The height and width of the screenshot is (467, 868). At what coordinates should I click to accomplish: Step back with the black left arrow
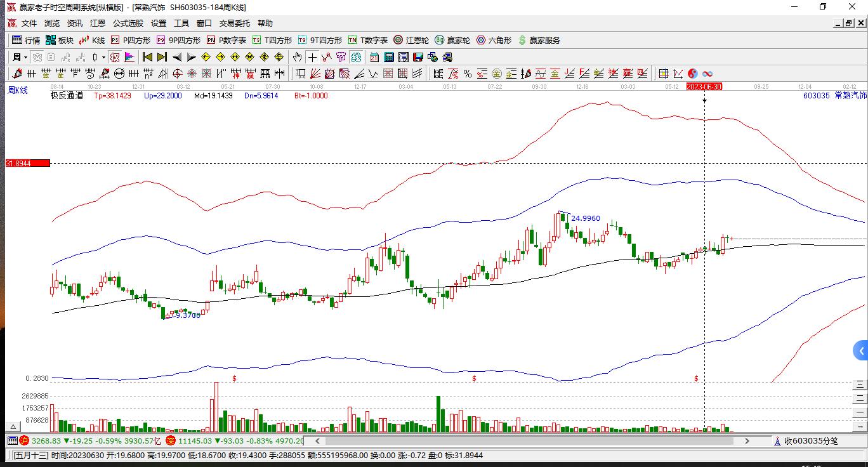point(177,57)
